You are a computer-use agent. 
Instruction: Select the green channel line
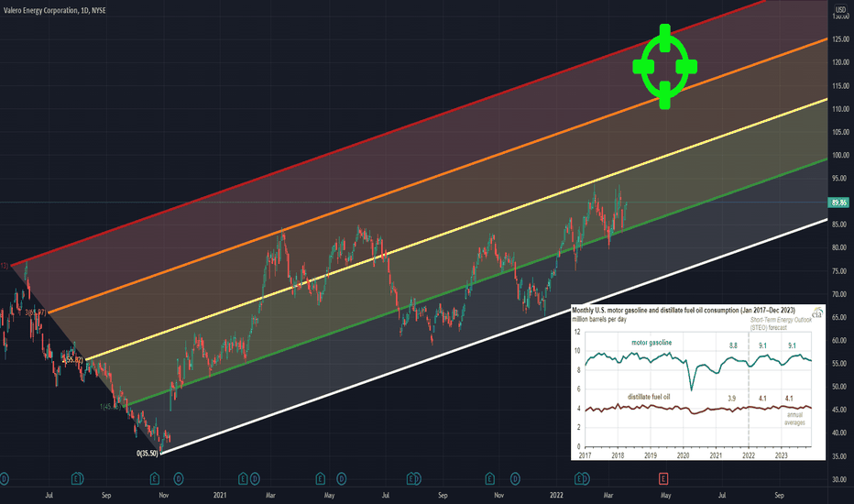tap(476, 283)
